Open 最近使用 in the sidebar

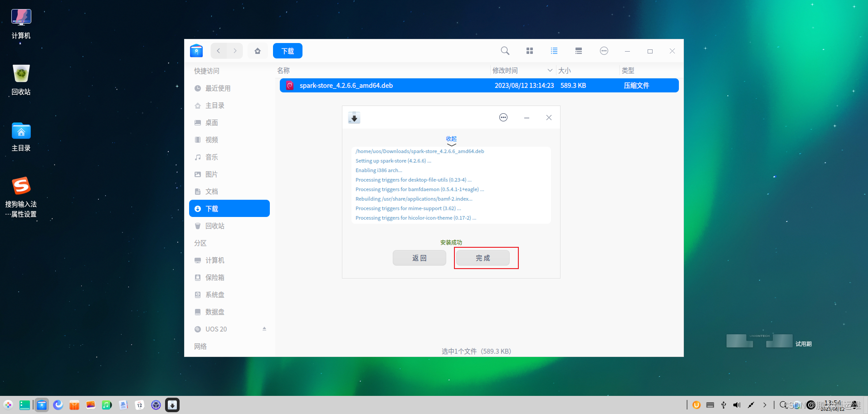pyautogui.click(x=229, y=88)
